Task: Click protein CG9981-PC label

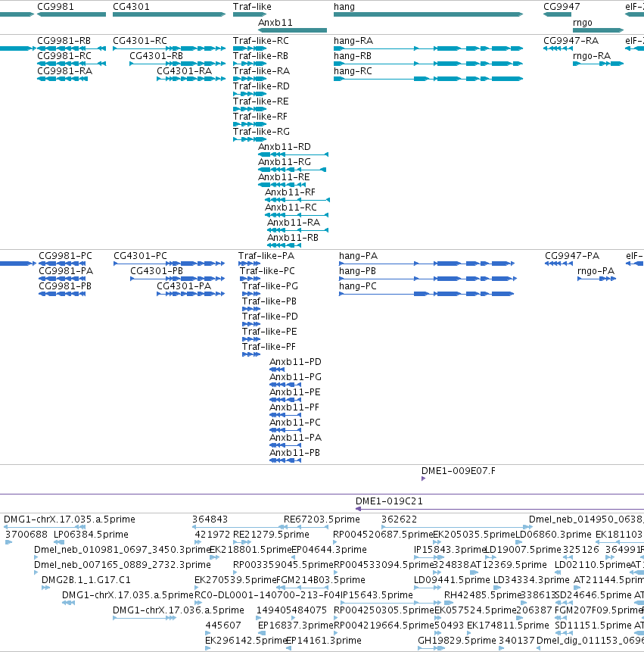Action: click(65, 256)
